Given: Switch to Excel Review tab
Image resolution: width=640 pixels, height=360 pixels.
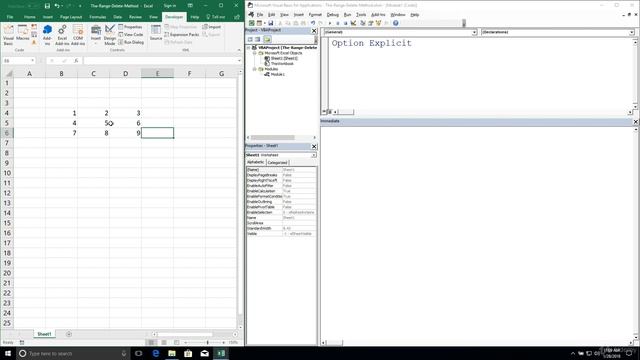Looking at the screenshot, I should [x=135, y=17].
